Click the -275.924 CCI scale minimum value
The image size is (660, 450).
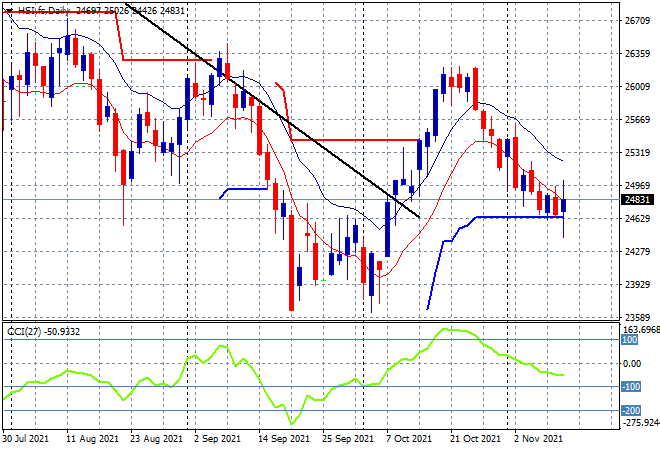641,422
